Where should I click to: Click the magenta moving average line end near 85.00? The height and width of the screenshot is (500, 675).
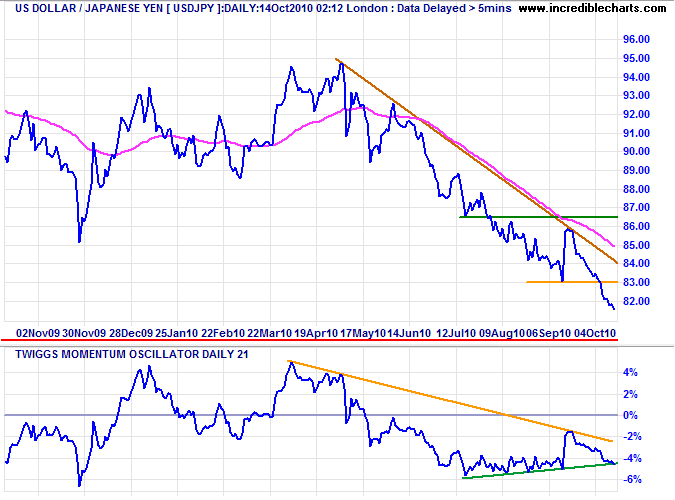click(x=613, y=246)
